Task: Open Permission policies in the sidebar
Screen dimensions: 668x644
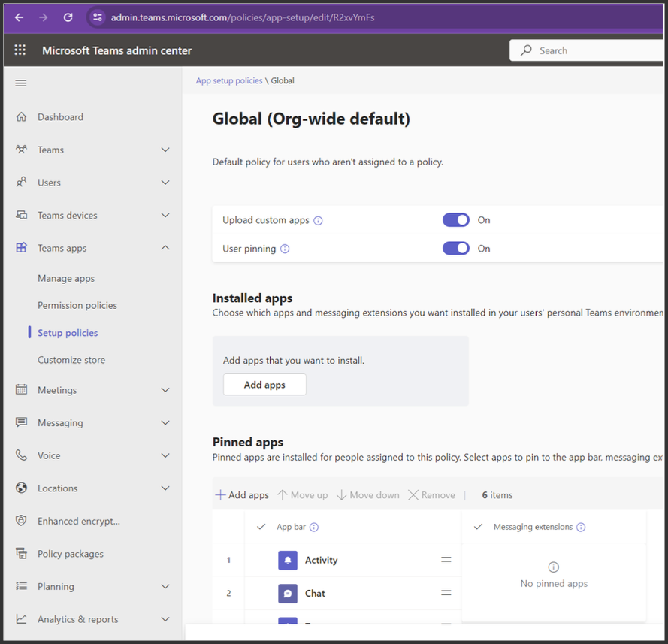Action: pyautogui.click(x=77, y=305)
